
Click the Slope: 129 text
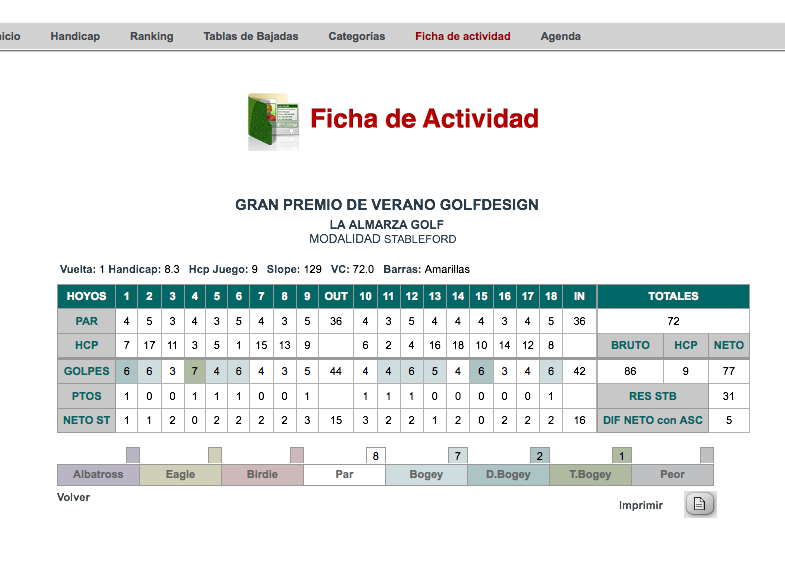(x=294, y=269)
